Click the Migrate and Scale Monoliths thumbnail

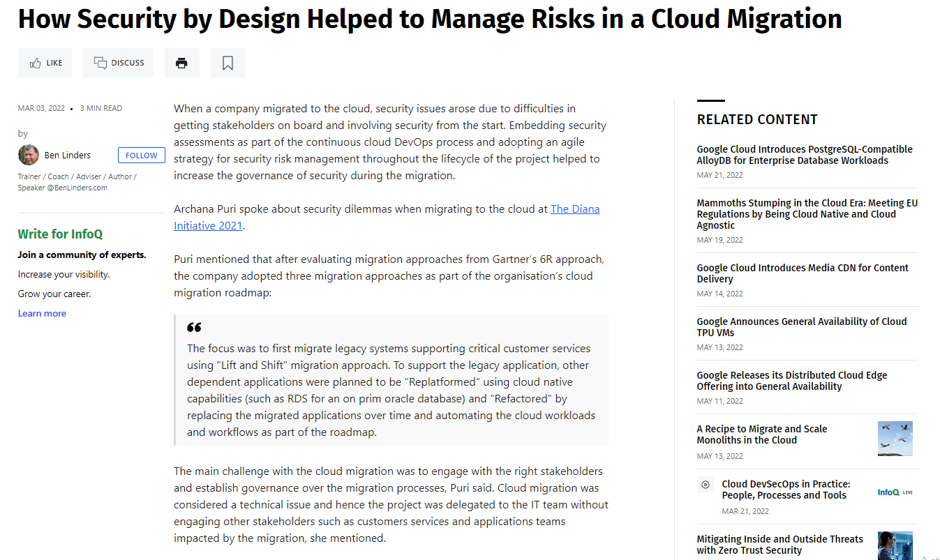pos(895,439)
